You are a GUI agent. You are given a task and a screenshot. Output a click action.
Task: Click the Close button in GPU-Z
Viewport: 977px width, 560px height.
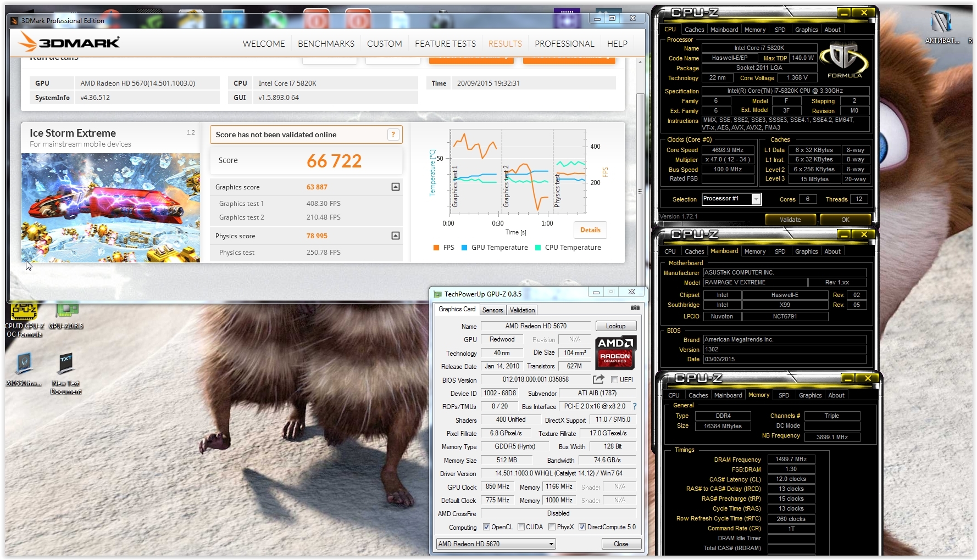coord(621,544)
